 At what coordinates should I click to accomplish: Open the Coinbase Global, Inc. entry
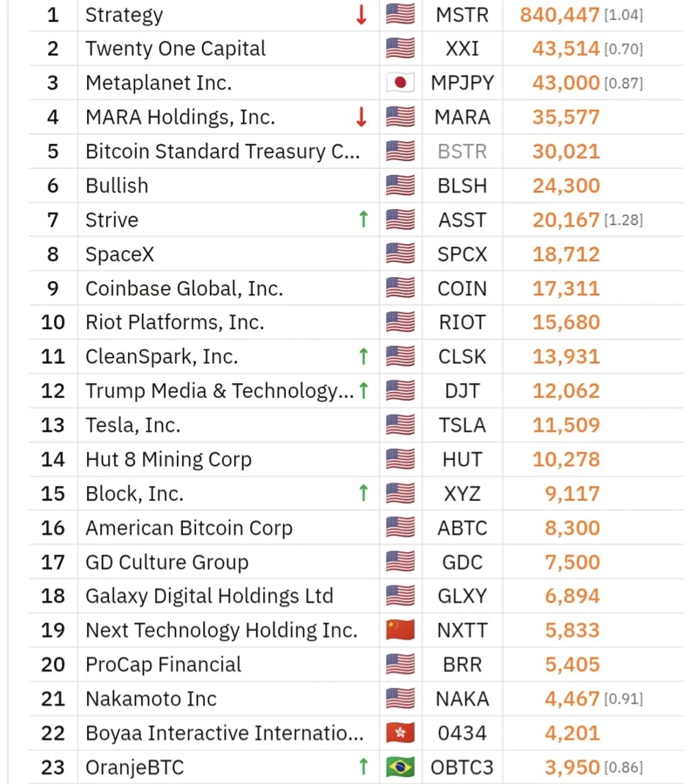coord(184,288)
